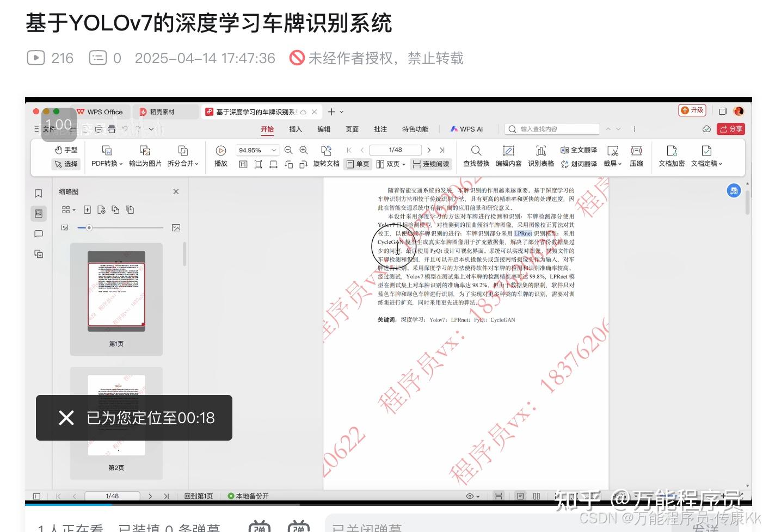Open 文档加密 document encryption
Viewport: 763px width, 532px height.
click(x=671, y=156)
